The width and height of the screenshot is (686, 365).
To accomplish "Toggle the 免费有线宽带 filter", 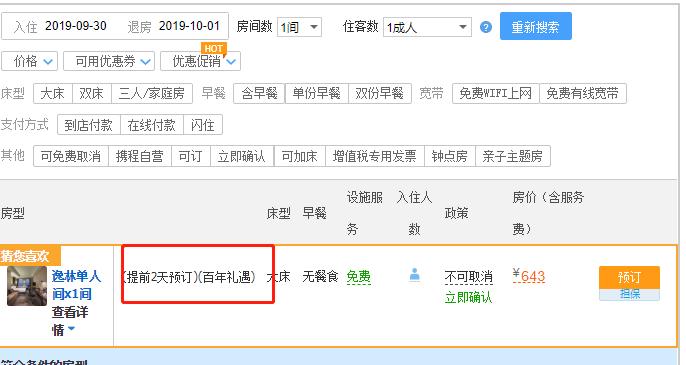I will pyautogui.click(x=582, y=93).
